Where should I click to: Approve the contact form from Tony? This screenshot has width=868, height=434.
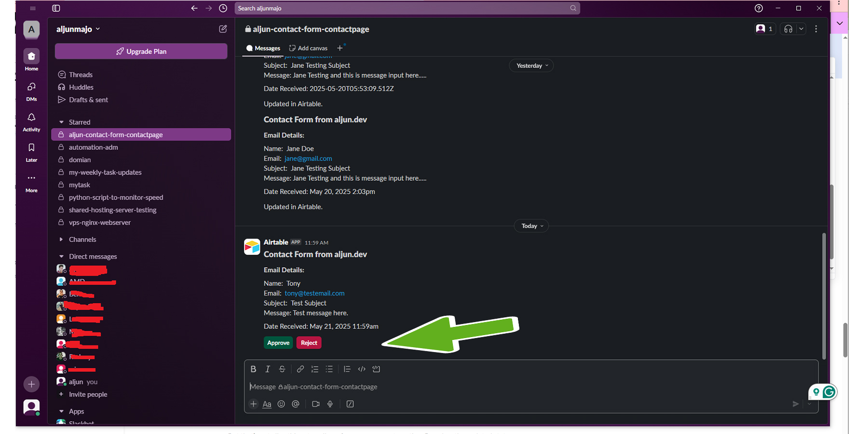pos(278,343)
